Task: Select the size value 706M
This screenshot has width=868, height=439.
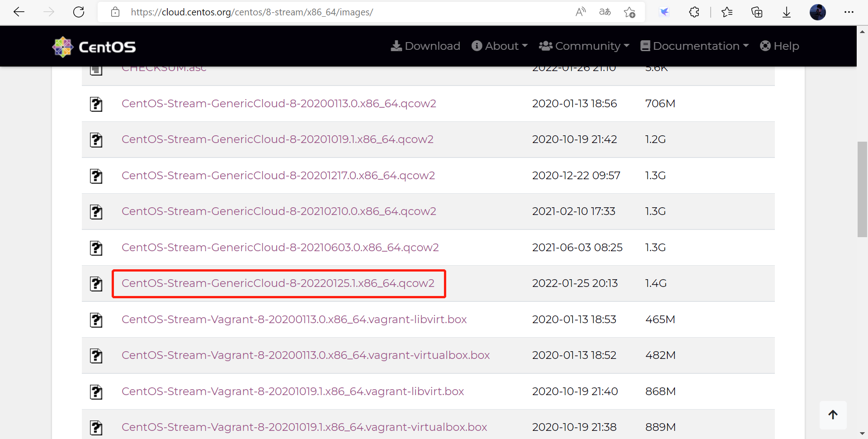Action: [660, 104]
